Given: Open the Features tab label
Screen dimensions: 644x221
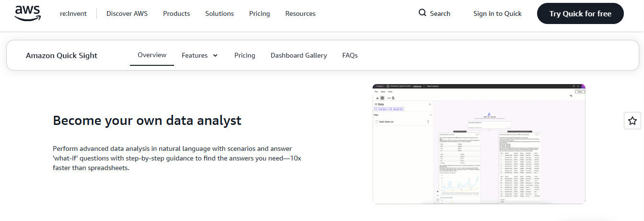Looking at the screenshot, I should pyautogui.click(x=195, y=55).
